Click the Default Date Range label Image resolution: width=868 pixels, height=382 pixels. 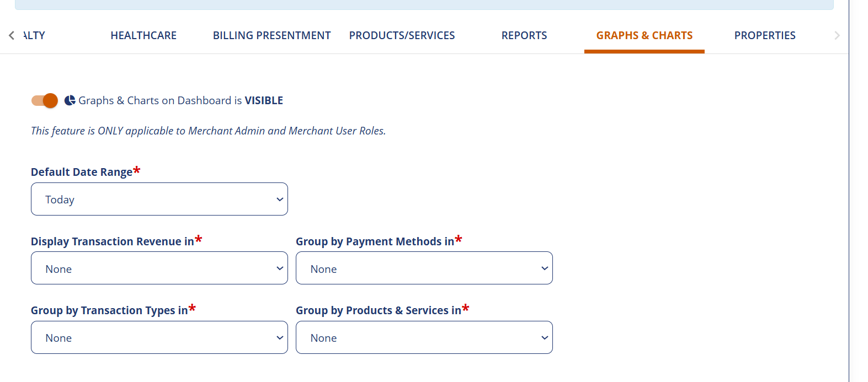point(82,172)
